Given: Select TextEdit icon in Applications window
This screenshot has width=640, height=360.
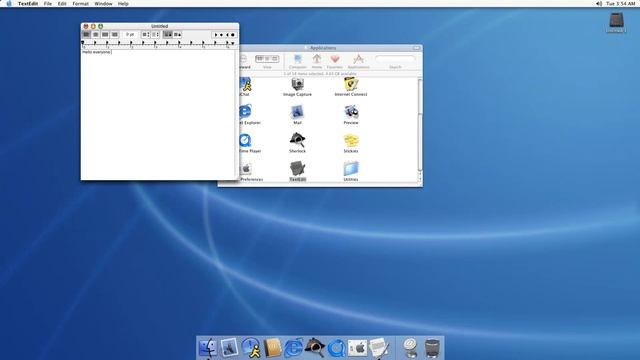Looking at the screenshot, I should point(298,171).
